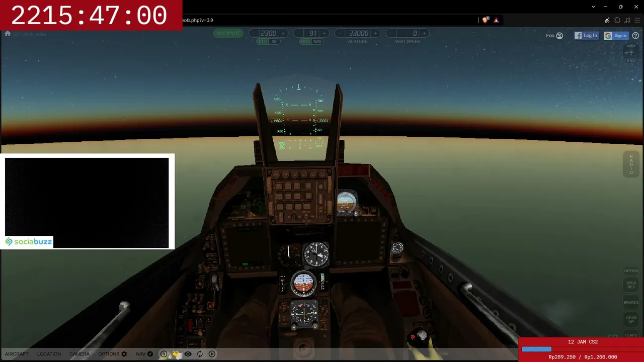
Task: Click the extension icon beside puzzle icon
Action: pyautogui.click(x=607, y=20)
